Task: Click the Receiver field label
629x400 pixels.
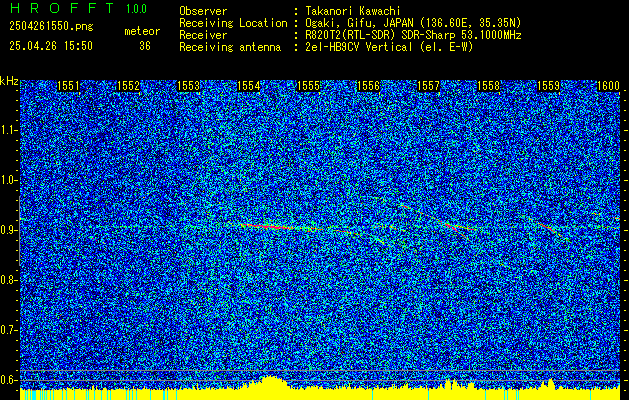Action: click(203, 35)
